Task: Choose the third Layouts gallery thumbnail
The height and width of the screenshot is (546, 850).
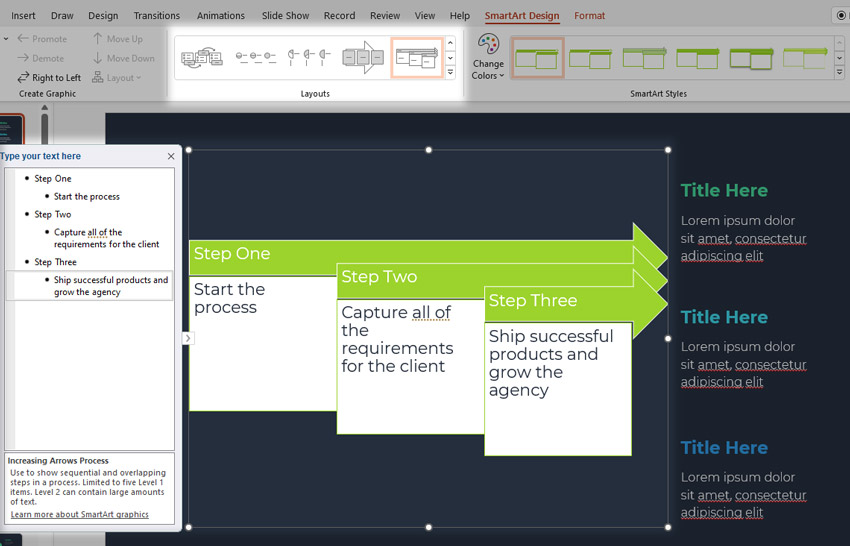Action: 309,57
